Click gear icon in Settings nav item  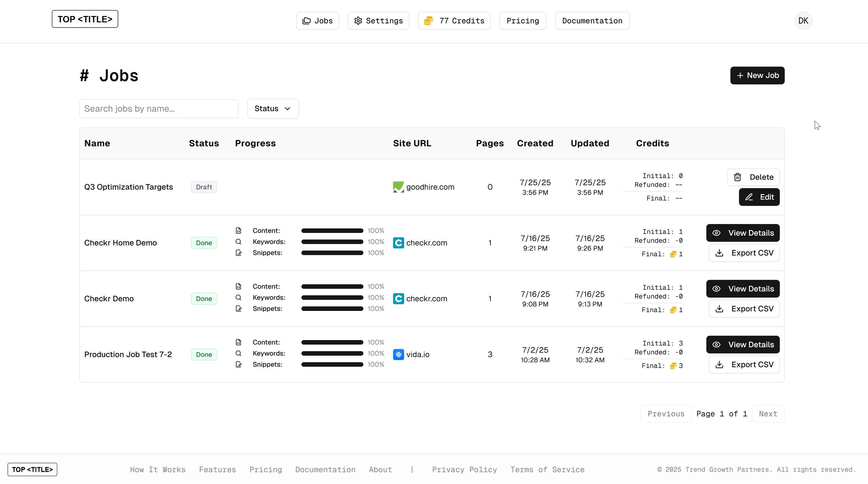pyautogui.click(x=358, y=21)
